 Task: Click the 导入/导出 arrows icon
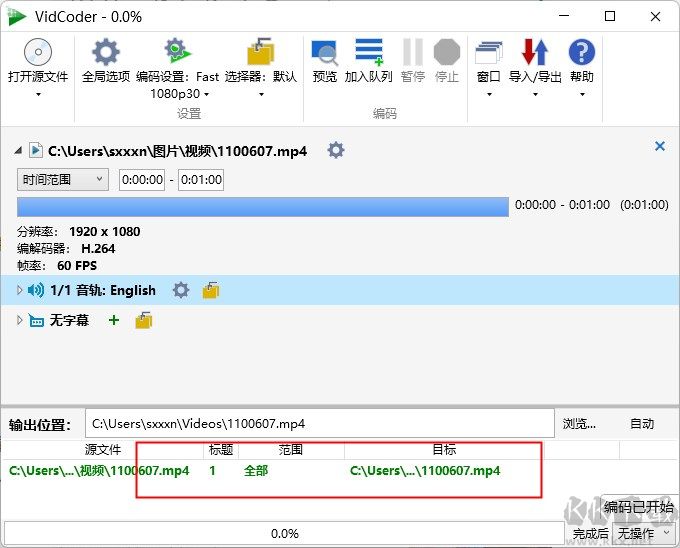click(535, 52)
